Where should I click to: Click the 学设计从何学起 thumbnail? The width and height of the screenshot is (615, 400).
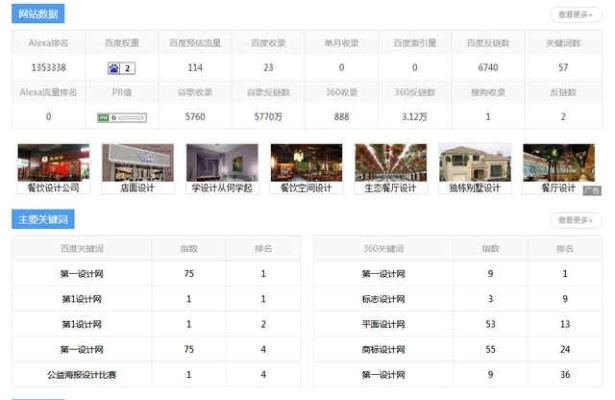tap(221, 163)
